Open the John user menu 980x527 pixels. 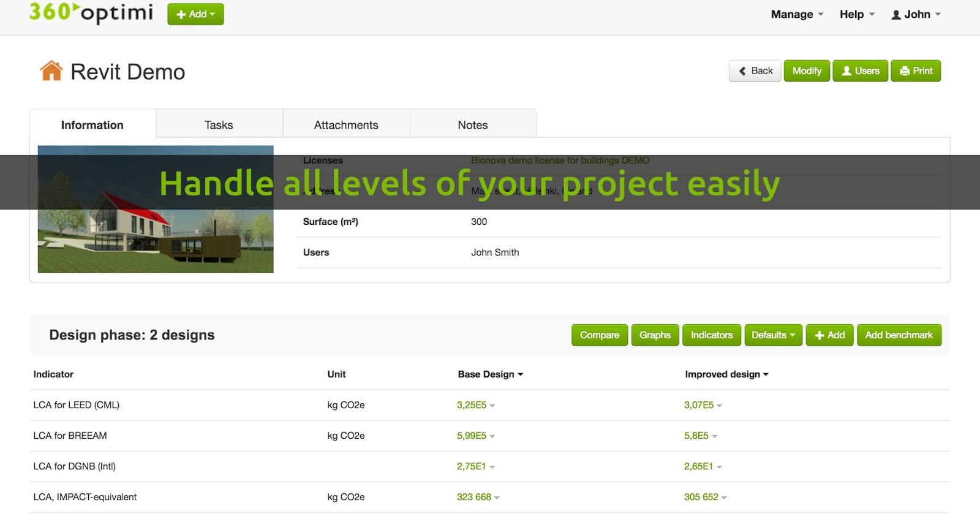click(916, 14)
